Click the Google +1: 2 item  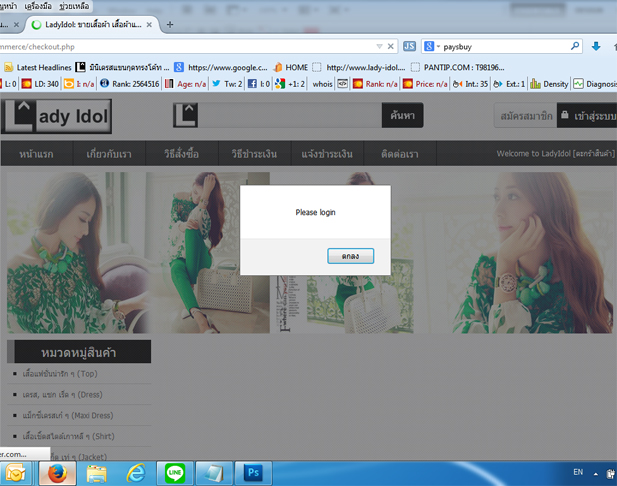pos(290,84)
